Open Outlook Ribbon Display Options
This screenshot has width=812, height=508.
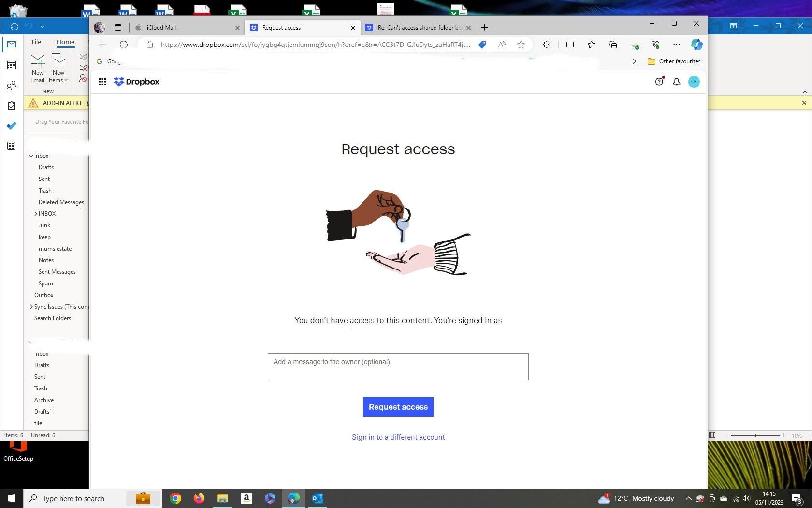(x=733, y=26)
